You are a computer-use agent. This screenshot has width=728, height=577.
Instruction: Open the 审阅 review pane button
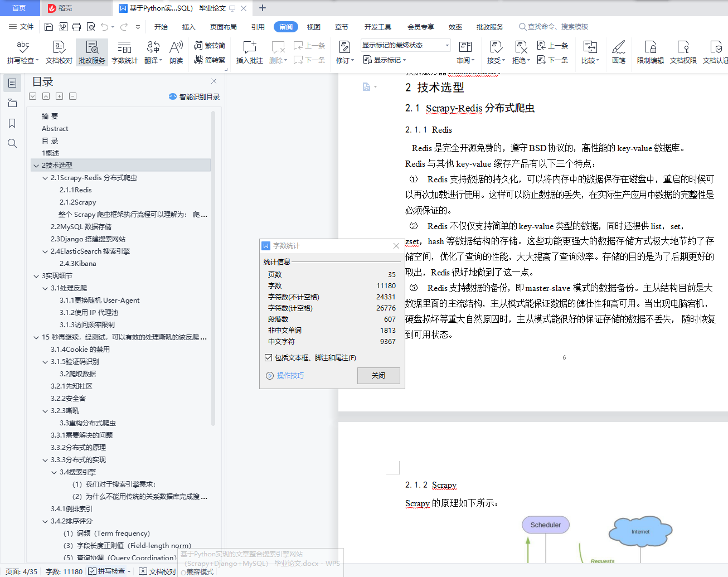point(465,52)
